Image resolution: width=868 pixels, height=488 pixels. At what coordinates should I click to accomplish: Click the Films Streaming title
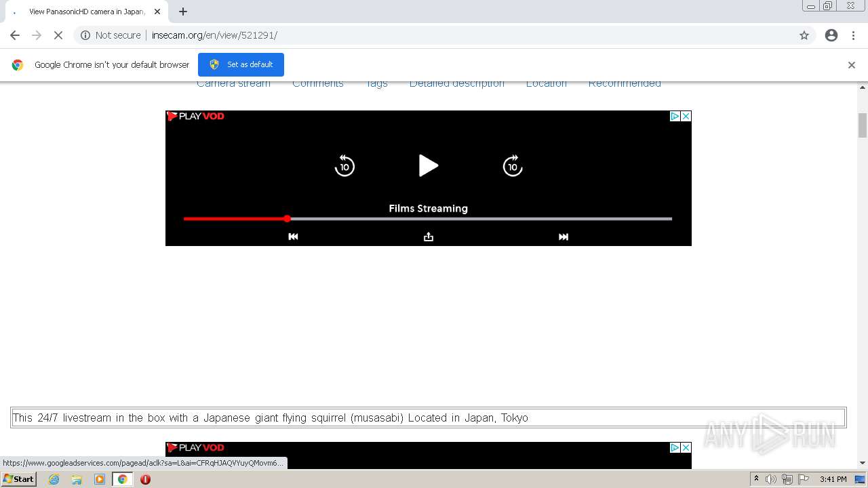coord(428,208)
